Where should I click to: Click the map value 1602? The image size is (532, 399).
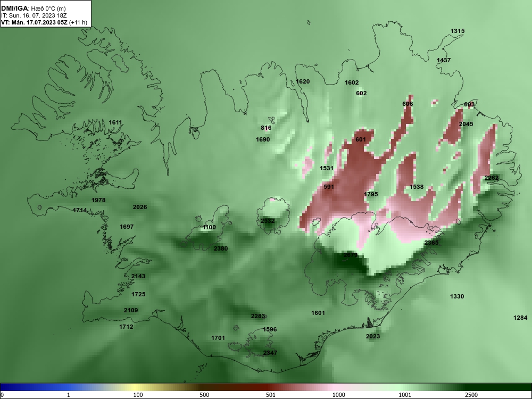point(352,82)
